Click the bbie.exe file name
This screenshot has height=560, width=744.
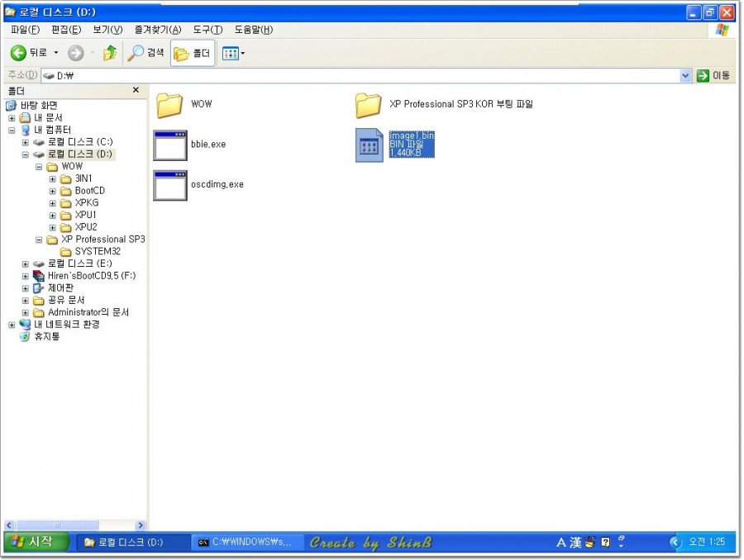tap(208, 145)
